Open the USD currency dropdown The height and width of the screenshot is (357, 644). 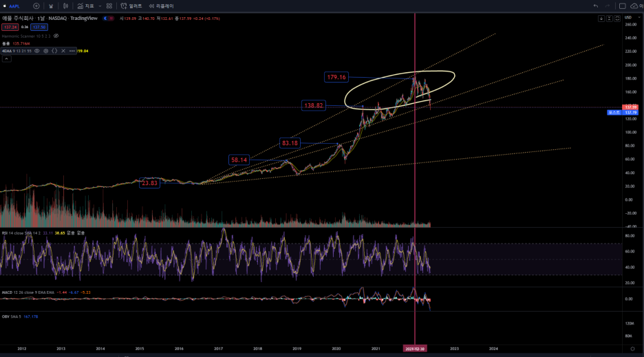point(632,18)
